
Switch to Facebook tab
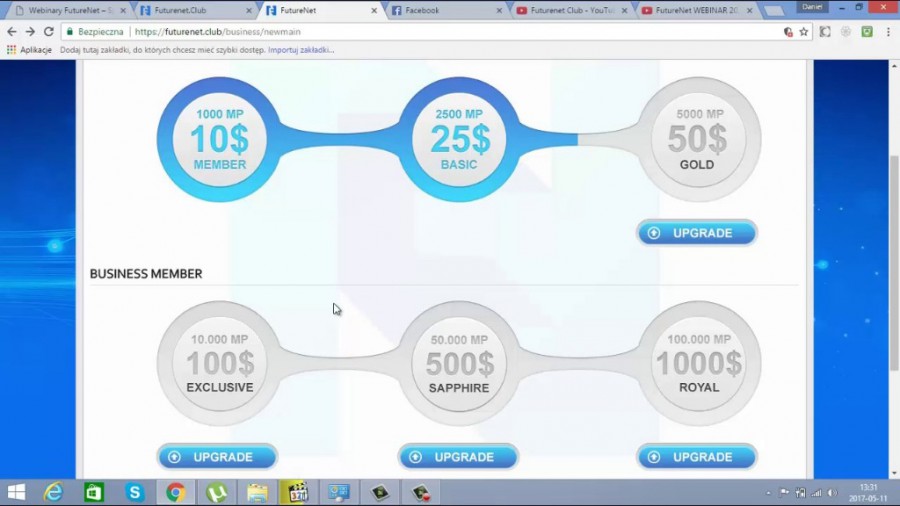[x=447, y=10]
